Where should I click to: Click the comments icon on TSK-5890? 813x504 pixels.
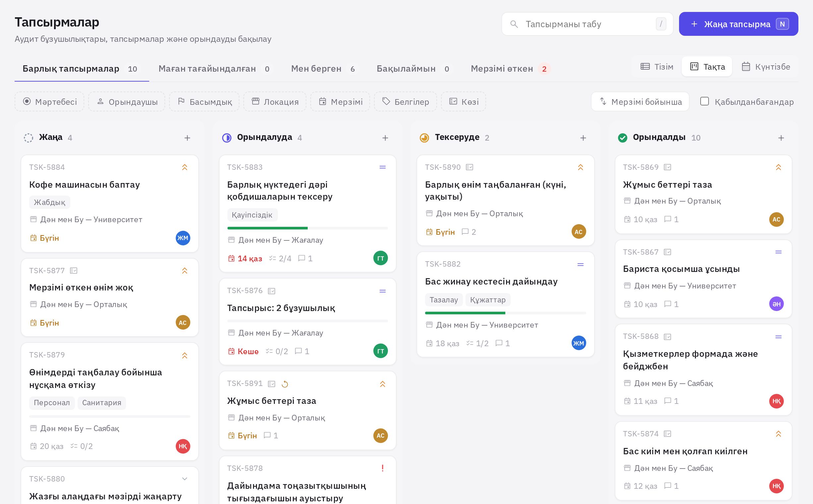465,232
